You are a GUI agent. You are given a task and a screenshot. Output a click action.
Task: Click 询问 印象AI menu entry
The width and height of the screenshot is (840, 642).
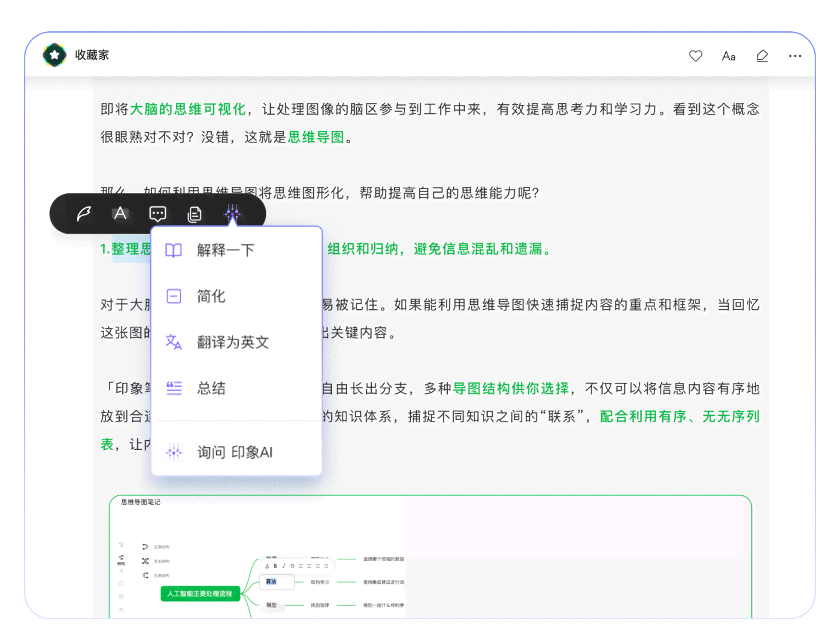click(x=236, y=452)
